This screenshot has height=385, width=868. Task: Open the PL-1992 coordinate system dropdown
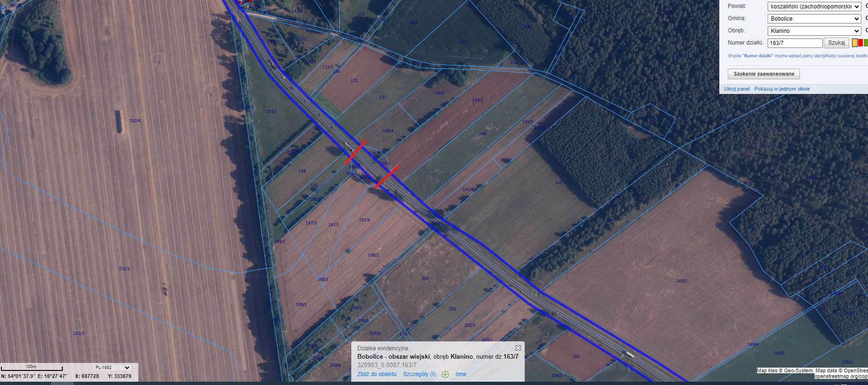click(112, 368)
